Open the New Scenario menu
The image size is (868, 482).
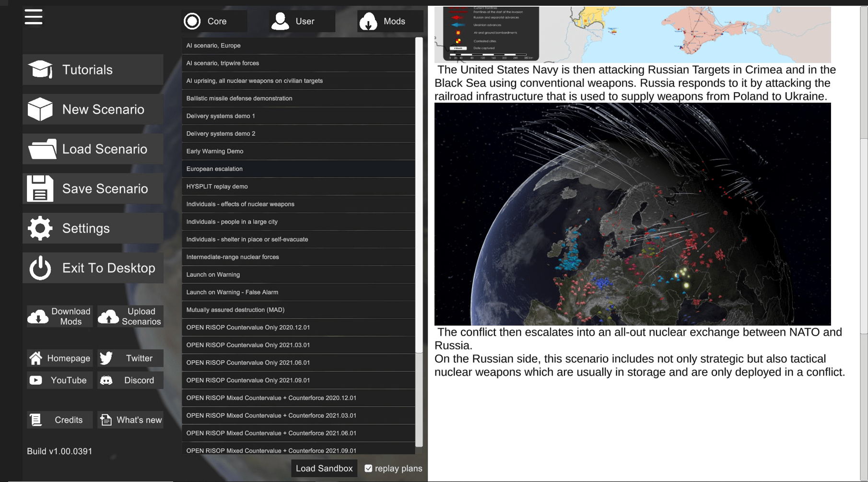93,109
